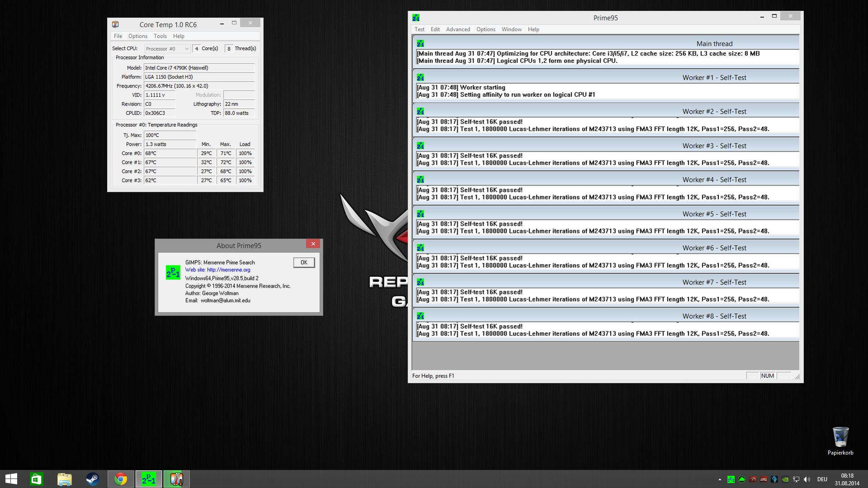Select the Papierkorb desktop icon

(x=840, y=441)
